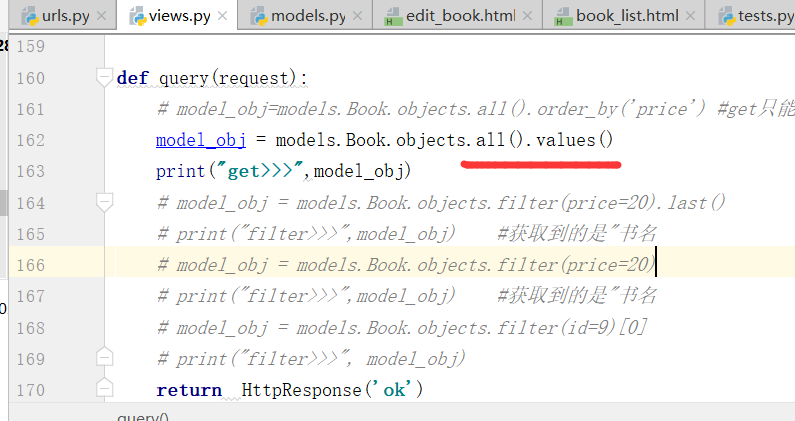This screenshot has height=421, width=795.
Task: Click the return keyword on line 170
Action: click(x=189, y=390)
